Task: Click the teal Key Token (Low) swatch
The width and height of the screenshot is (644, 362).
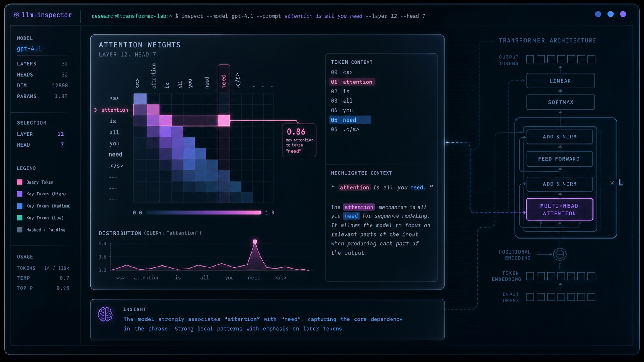Action: [x=20, y=218]
